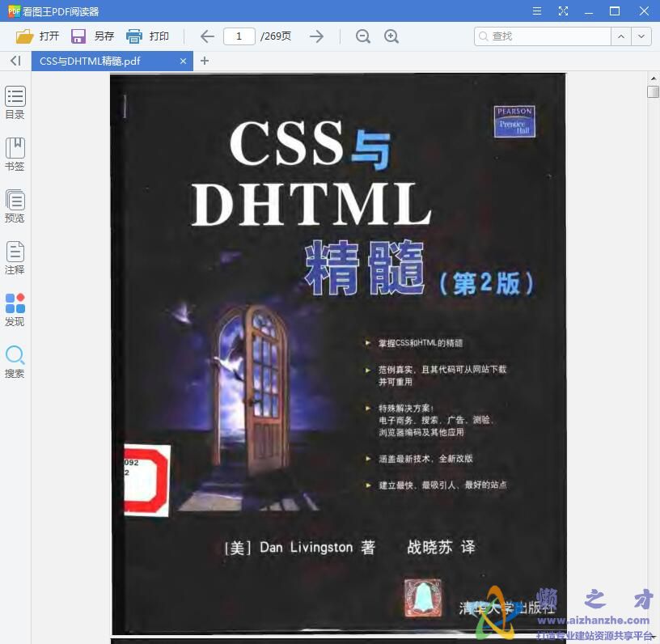Go to the next page arrow
This screenshot has height=644, width=660.
click(316, 36)
